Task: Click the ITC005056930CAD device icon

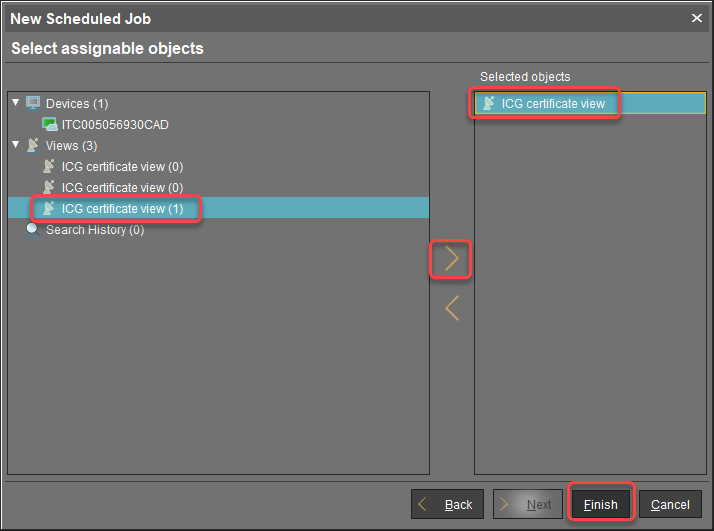Action: click(50, 124)
